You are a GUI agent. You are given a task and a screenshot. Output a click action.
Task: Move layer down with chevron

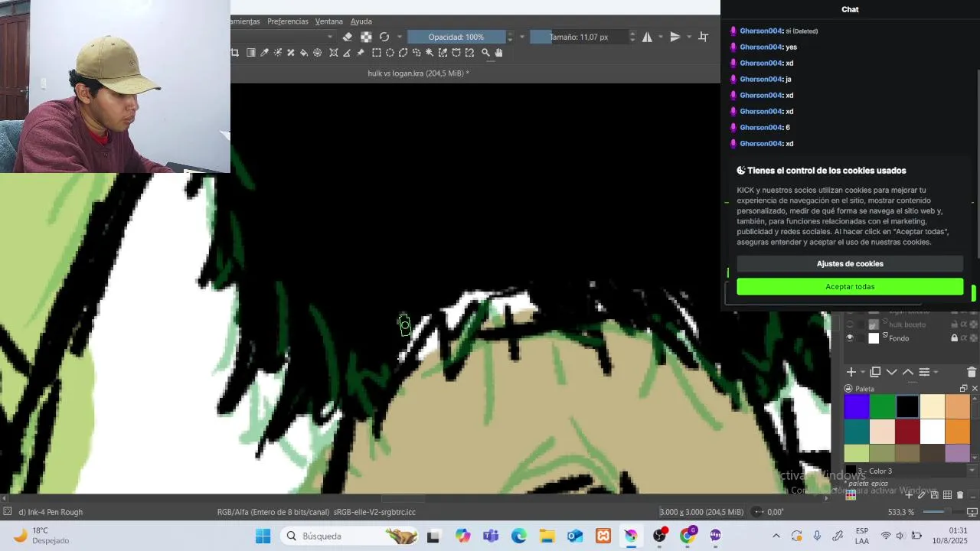tap(892, 372)
